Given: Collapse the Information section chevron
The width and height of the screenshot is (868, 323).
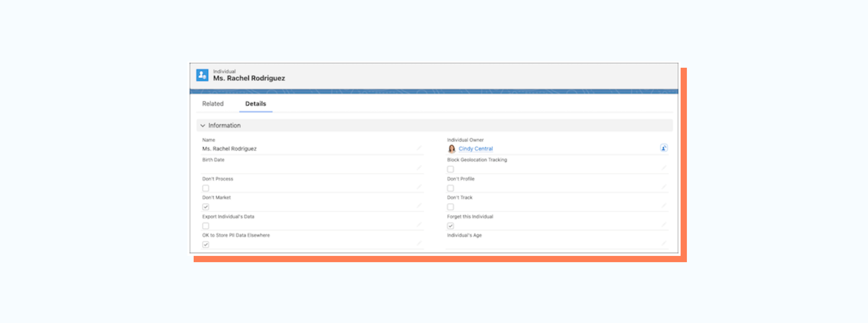Looking at the screenshot, I should pos(202,125).
